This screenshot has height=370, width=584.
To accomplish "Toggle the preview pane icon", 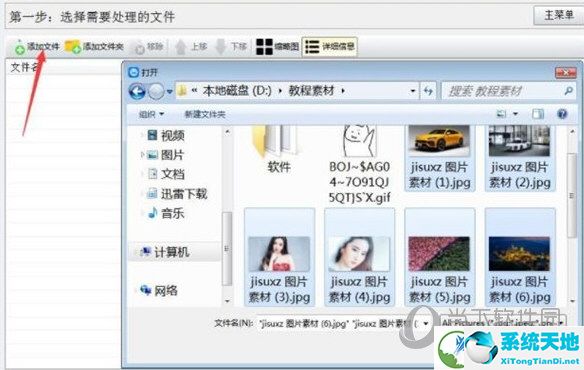I will pyautogui.click(x=538, y=114).
